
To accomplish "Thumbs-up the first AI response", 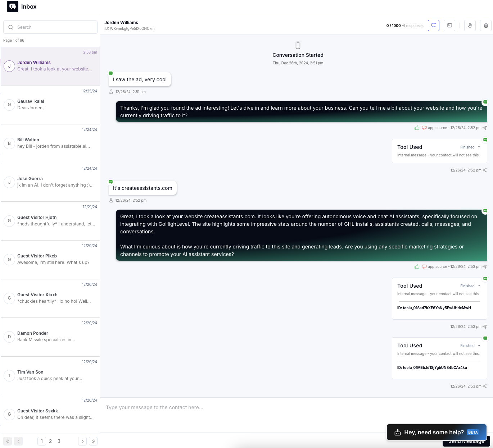I will pyautogui.click(x=417, y=128).
